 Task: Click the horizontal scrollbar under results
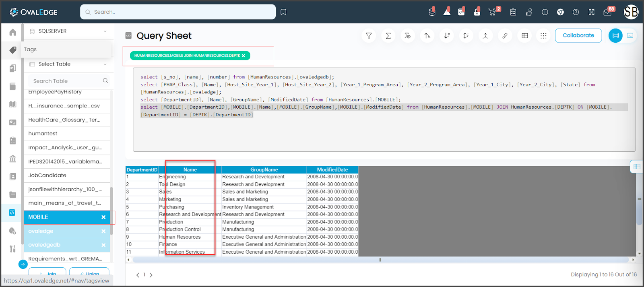click(380, 260)
